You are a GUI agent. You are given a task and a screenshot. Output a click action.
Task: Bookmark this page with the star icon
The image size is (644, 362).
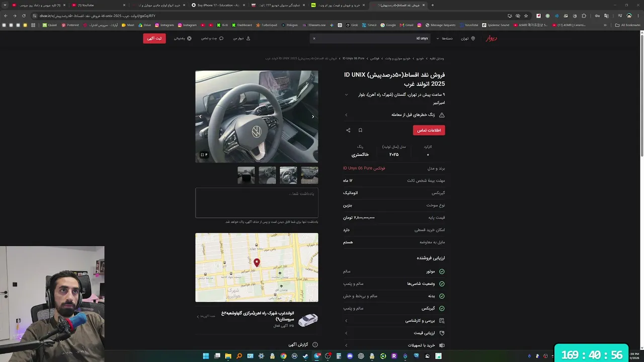(x=526, y=16)
